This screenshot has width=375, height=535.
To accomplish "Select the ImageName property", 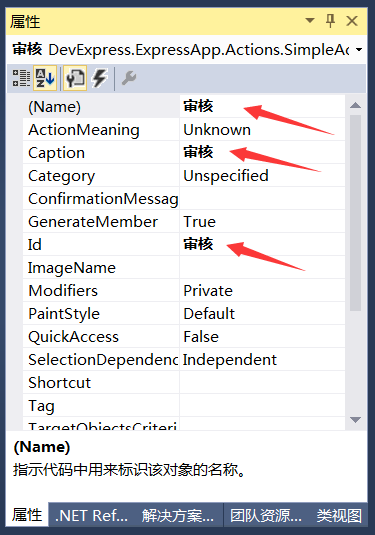I will pos(101,268).
